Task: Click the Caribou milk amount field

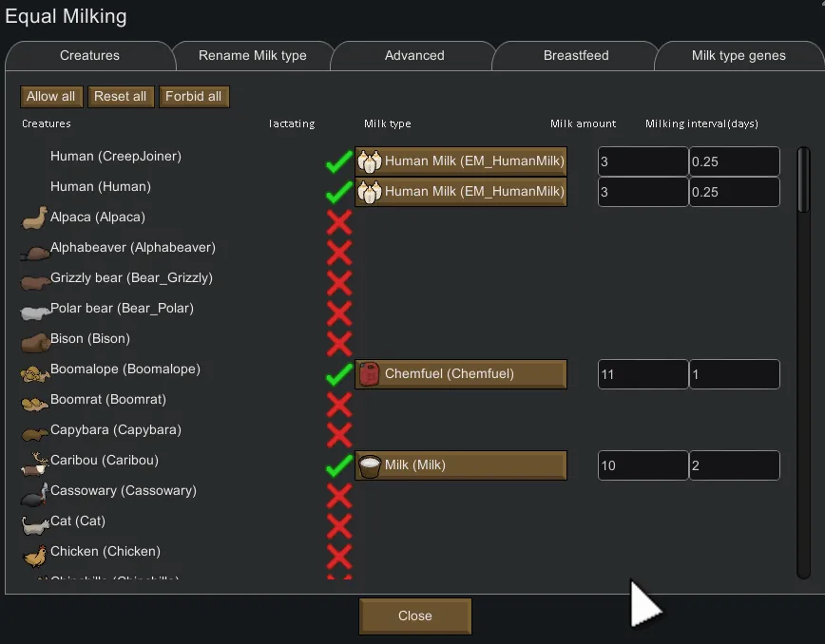Action: (x=643, y=465)
